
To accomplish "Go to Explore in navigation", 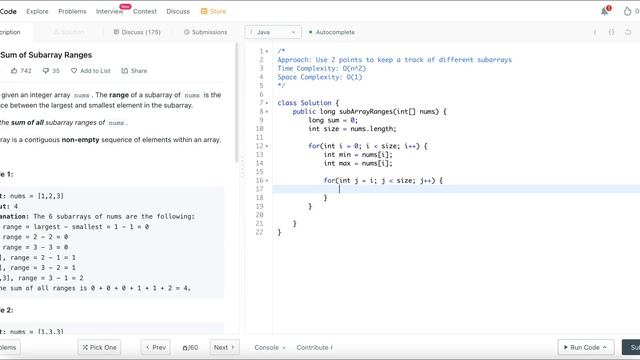I will click(x=37, y=11).
